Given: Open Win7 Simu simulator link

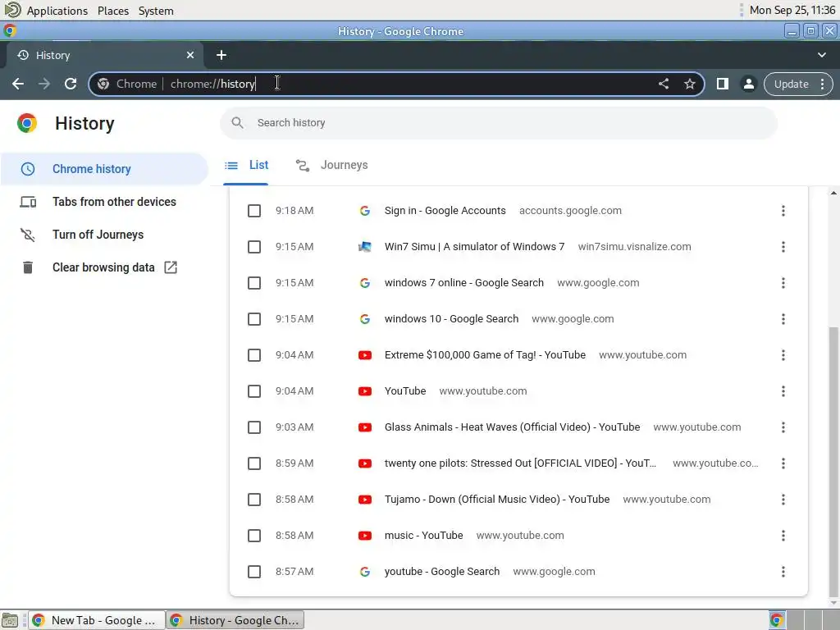Looking at the screenshot, I should [474, 247].
